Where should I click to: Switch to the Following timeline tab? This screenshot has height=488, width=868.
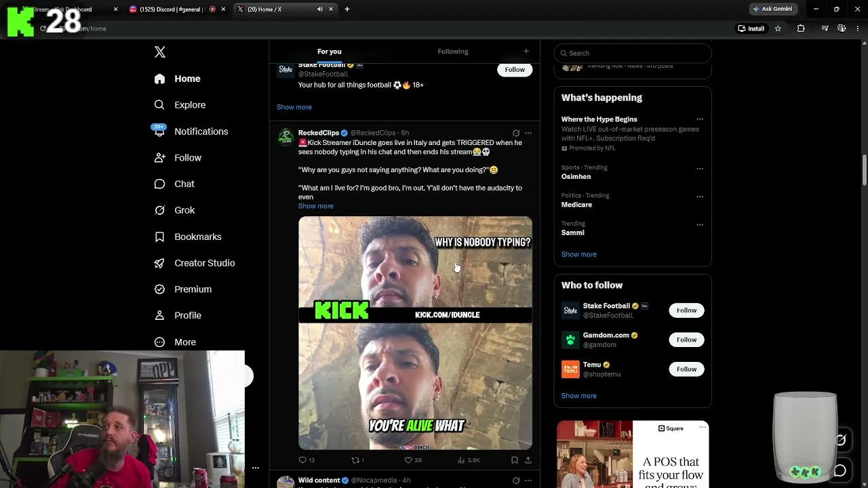(453, 52)
